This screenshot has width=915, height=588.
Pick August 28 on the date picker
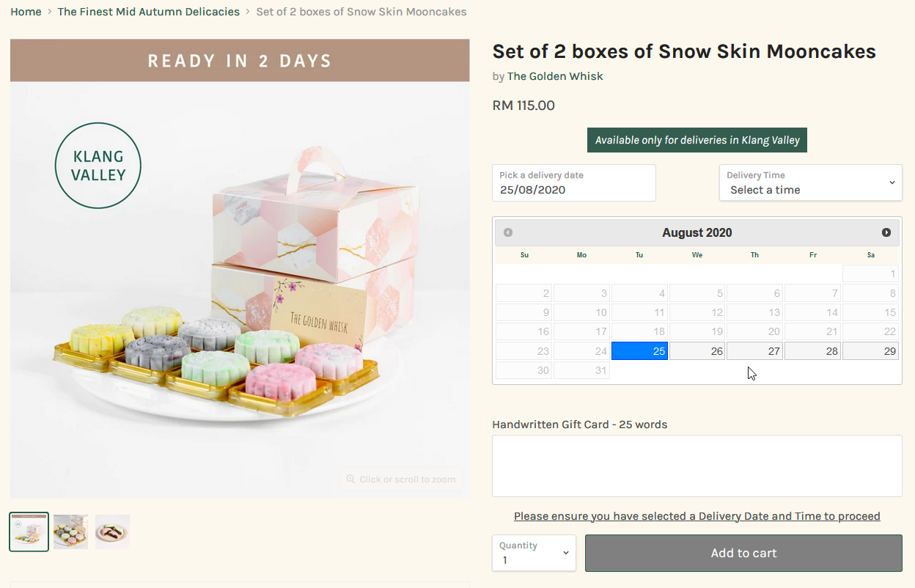(x=813, y=351)
